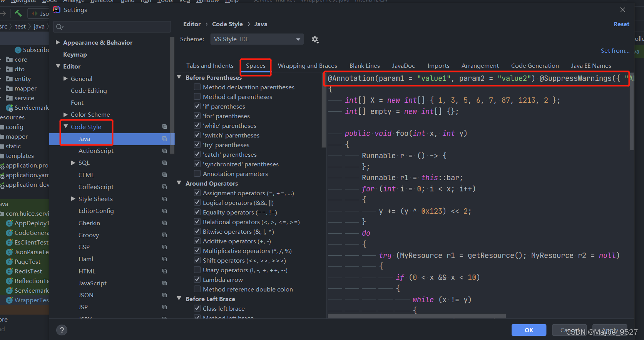Open the Blank Lines tab

365,66
